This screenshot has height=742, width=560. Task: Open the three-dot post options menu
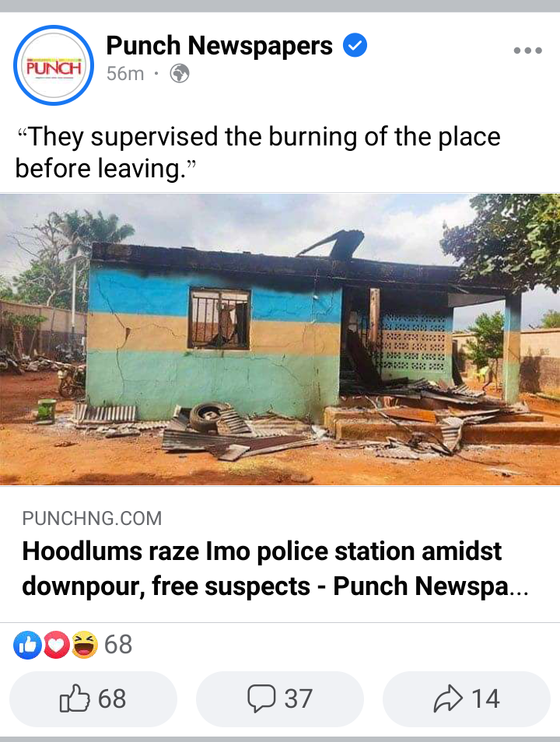point(528,50)
